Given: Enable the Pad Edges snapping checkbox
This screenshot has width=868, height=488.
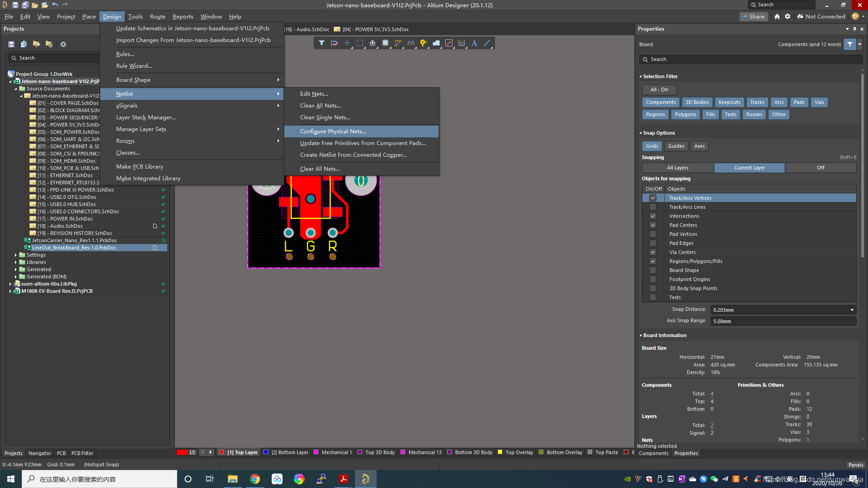Looking at the screenshot, I should coord(653,243).
